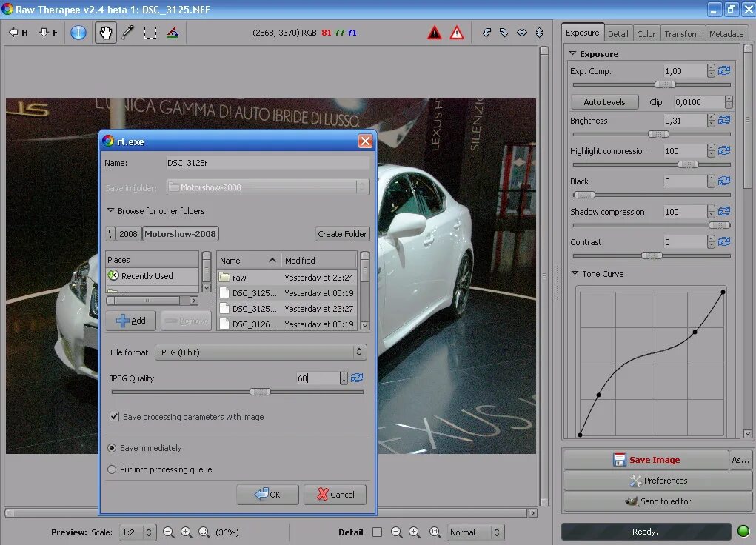The height and width of the screenshot is (545, 756).
Task: Collapse the Exposure section
Action: pyautogui.click(x=573, y=53)
